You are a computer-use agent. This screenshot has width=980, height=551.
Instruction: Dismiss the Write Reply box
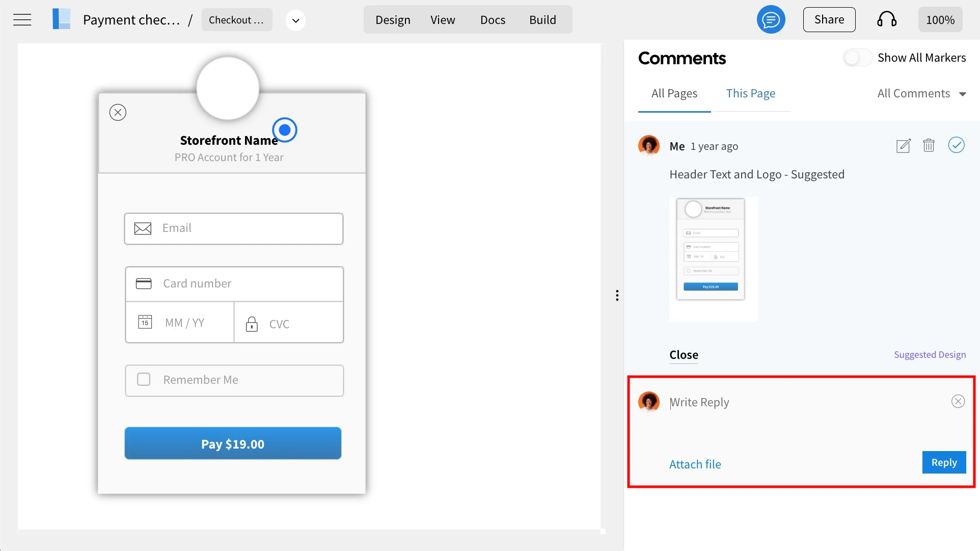pyautogui.click(x=958, y=402)
